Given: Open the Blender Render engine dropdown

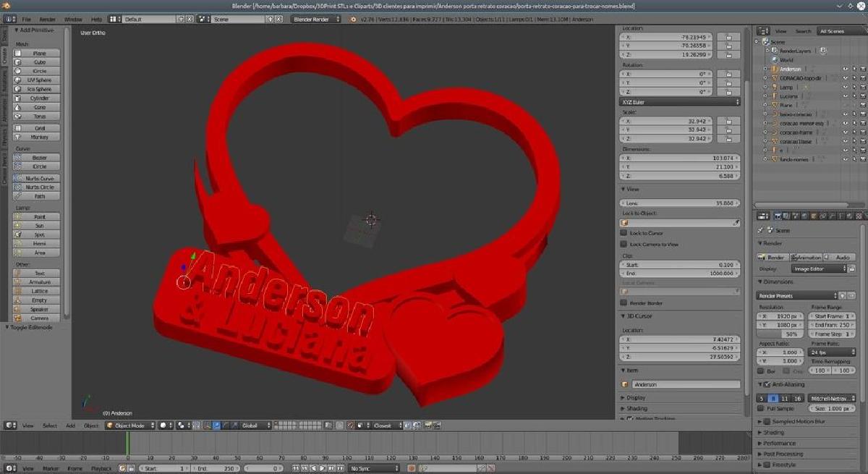Looking at the screenshot, I should (x=315, y=19).
